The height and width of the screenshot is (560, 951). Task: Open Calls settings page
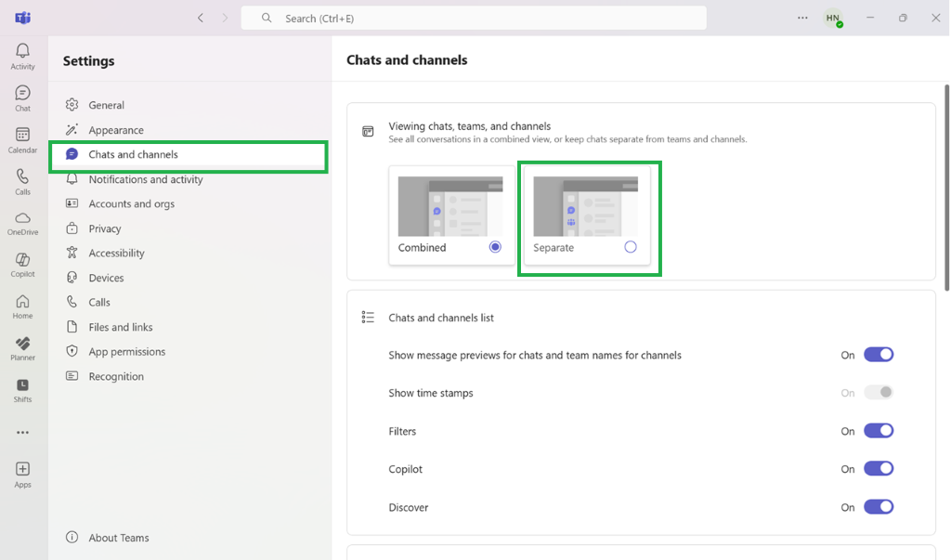pos(189,302)
